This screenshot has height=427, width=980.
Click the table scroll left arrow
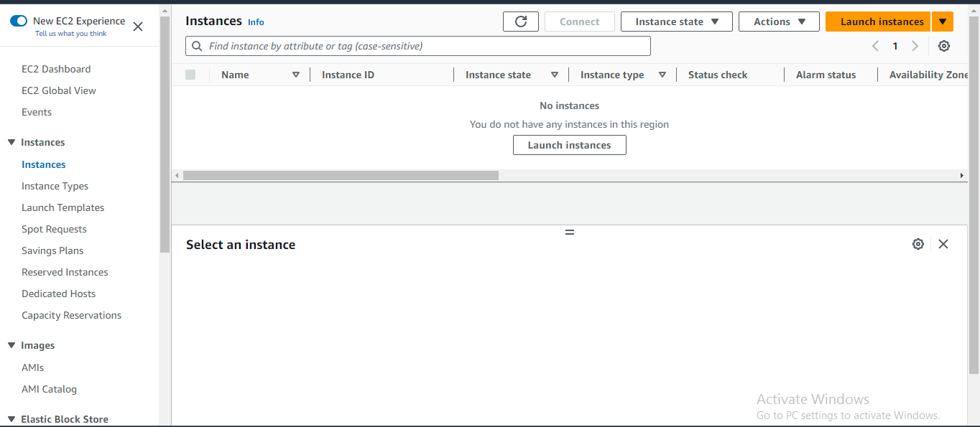coord(177,176)
